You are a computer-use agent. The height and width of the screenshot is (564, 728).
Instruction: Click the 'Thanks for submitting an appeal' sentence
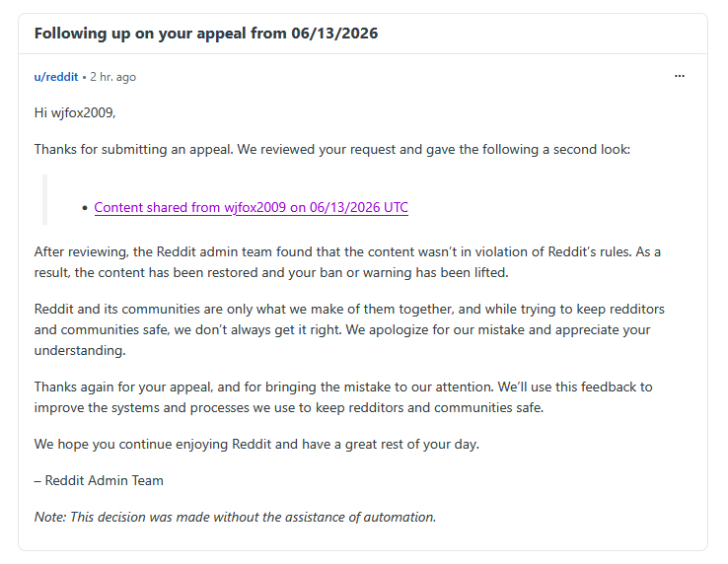(332, 150)
